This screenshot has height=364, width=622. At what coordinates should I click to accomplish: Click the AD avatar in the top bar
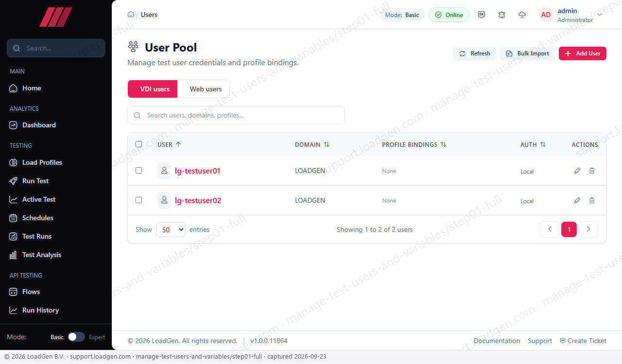(546, 15)
